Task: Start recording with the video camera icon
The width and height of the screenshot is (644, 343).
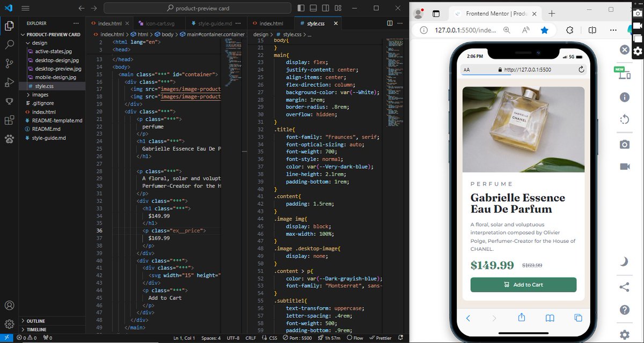Action: (x=624, y=166)
